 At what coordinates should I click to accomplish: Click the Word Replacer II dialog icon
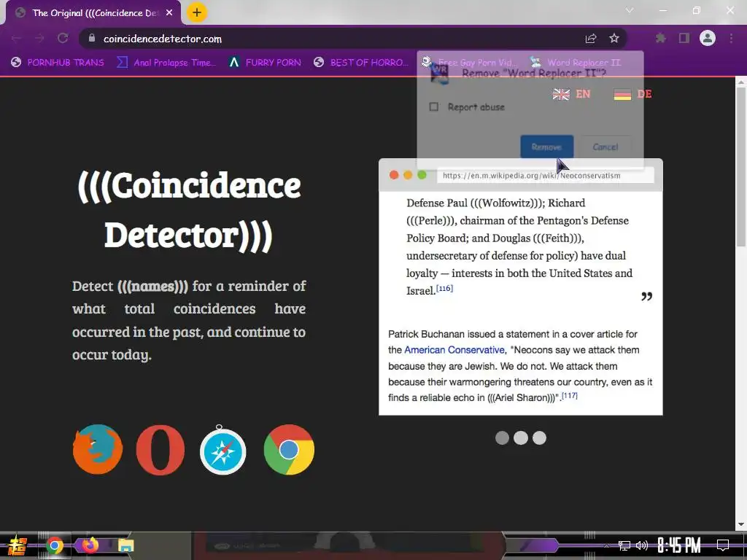(x=438, y=74)
